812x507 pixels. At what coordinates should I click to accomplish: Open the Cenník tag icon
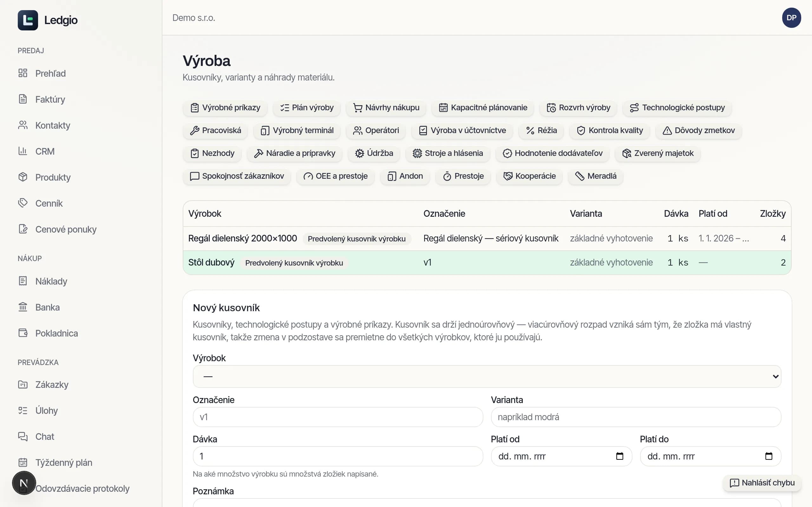pos(23,203)
